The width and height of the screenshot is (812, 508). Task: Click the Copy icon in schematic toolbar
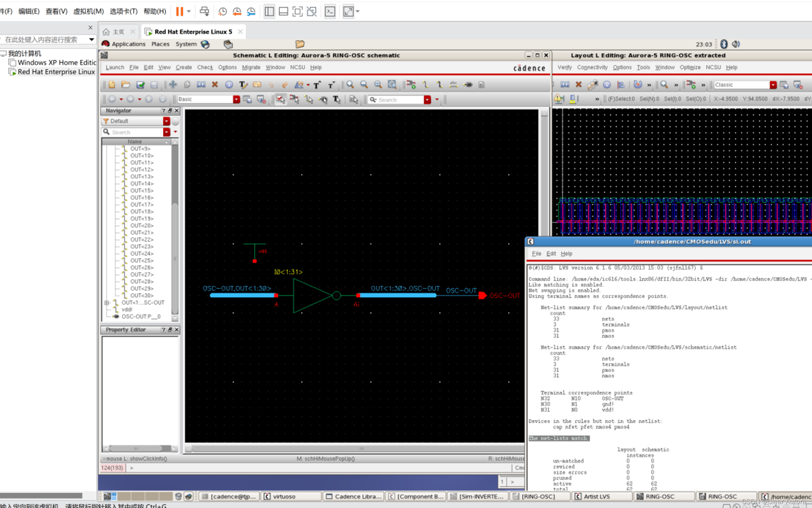coord(187,85)
